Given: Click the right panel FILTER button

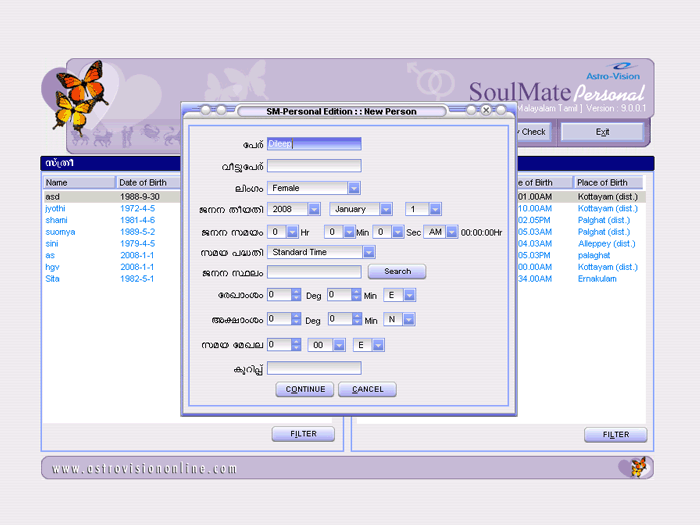Looking at the screenshot, I should [616, 434].
